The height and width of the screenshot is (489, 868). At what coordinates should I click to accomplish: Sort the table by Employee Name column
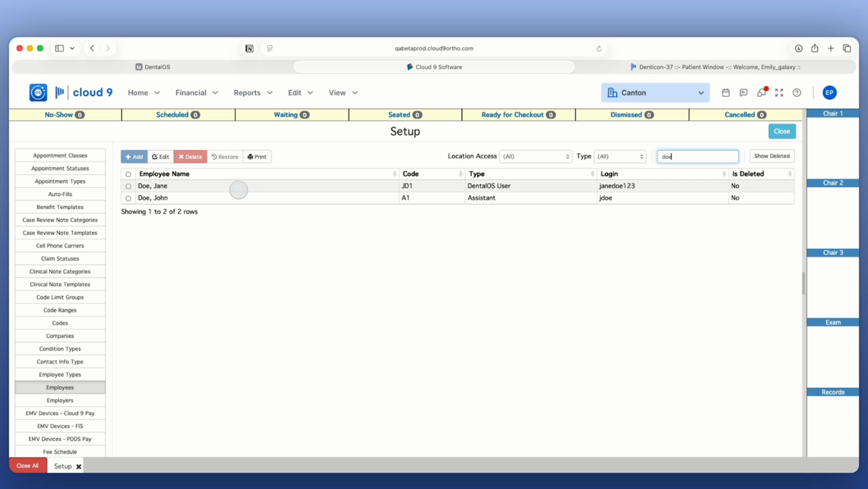(267, 174)
